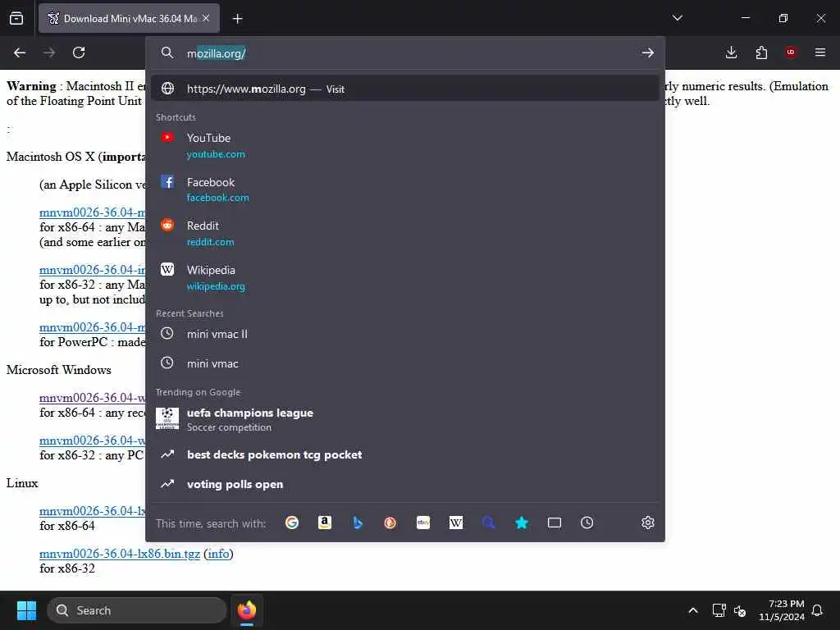Screen dimensions: 840x630
Task: Close the Download Mini vMac tab
Action: click(206, 18)
